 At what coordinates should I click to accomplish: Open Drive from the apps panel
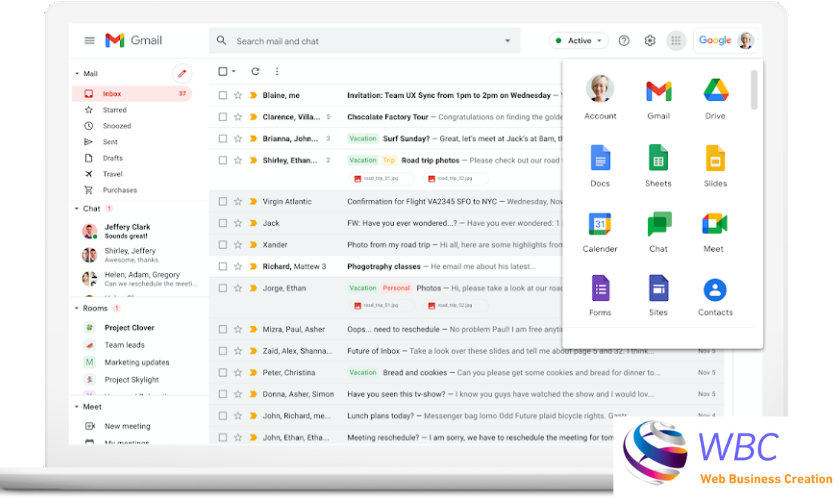(x=715, y=100)
